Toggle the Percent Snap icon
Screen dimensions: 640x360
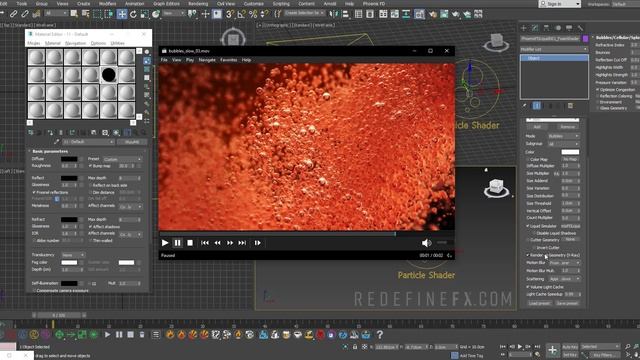click(253, 14)
